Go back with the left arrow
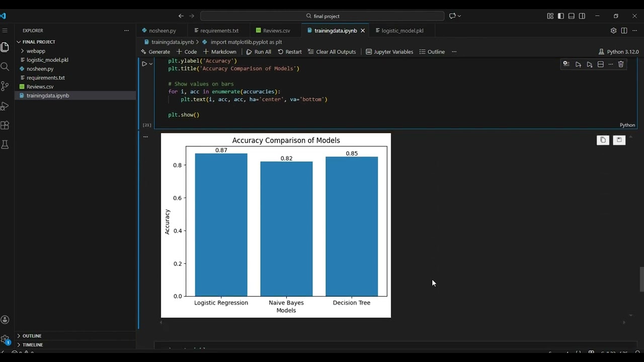The height and width of the screenshot is (362, 644). click(181, 16)
